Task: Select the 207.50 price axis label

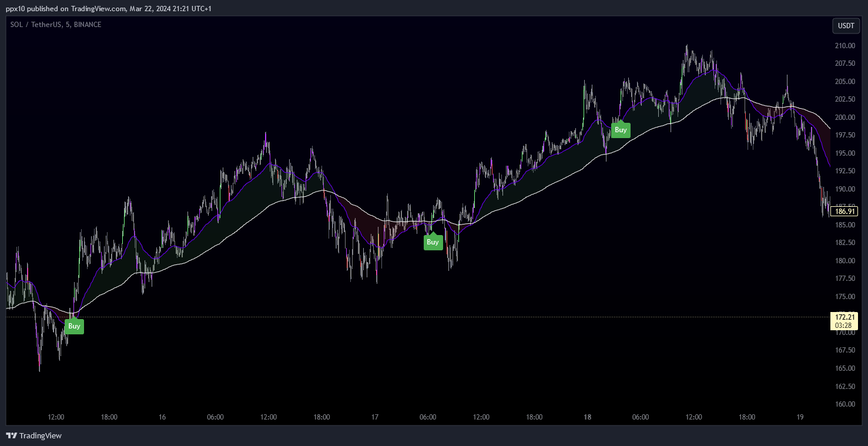Action: [x=844, y=63]
